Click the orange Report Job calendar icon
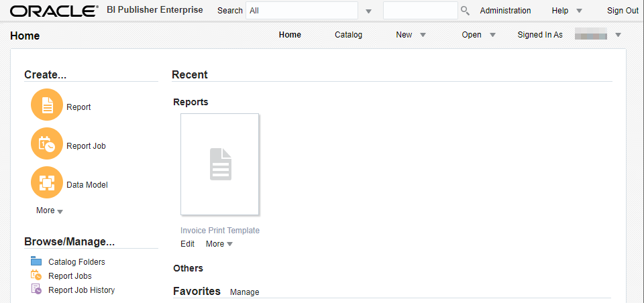Screen dimensions: 644x303 [47, 143]
